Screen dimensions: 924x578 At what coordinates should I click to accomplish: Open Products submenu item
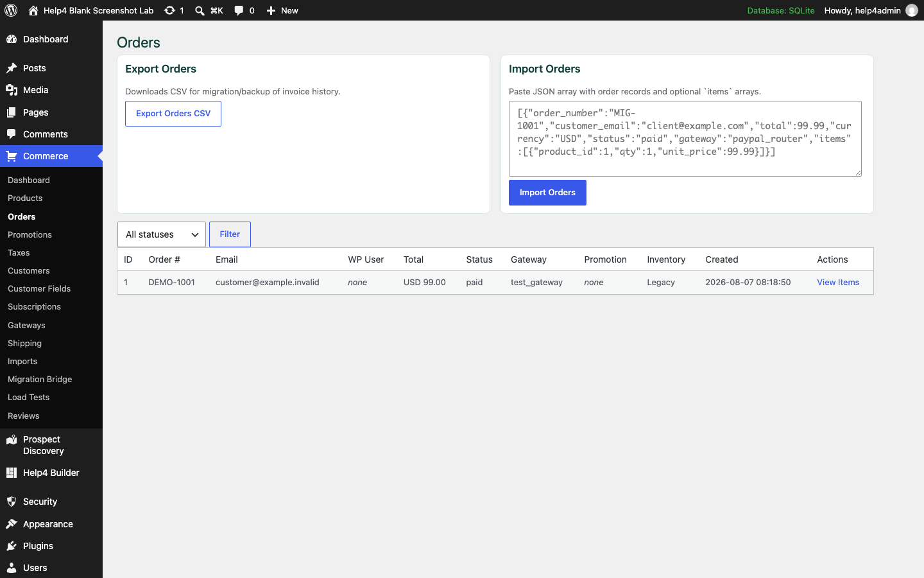(x=25, y=198)
